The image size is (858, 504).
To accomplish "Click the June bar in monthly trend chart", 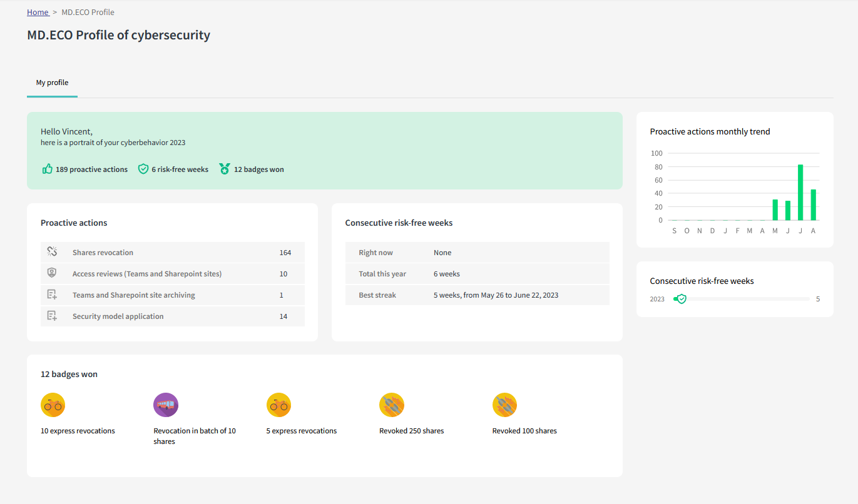I will pos(788,211).
